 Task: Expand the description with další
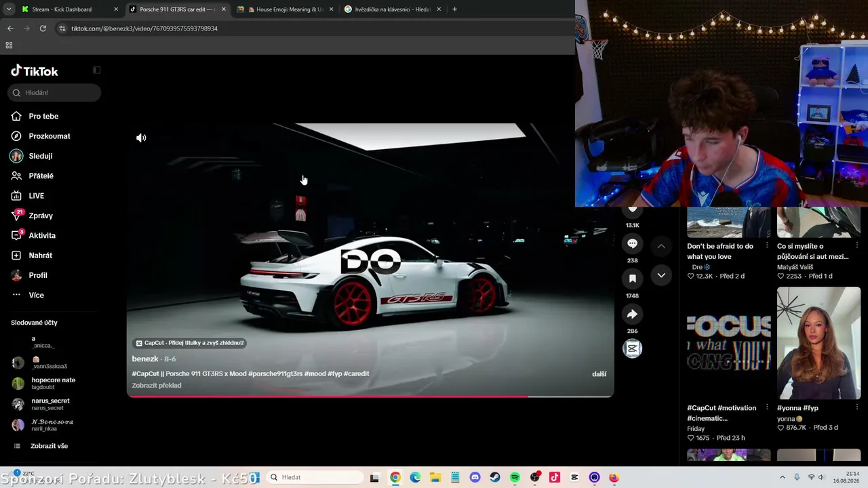coord(599,374)
